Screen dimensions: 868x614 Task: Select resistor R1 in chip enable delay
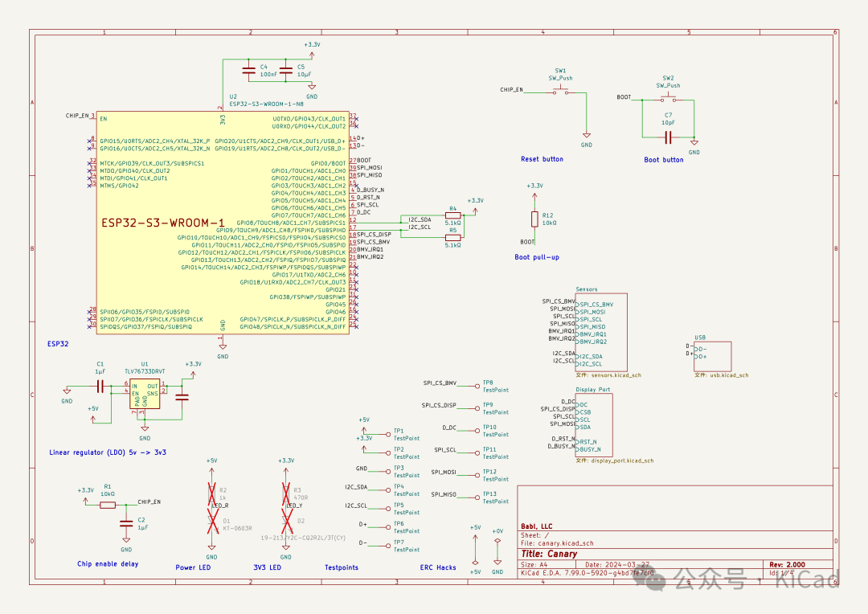pyautogui.click(x=108, y=505)
